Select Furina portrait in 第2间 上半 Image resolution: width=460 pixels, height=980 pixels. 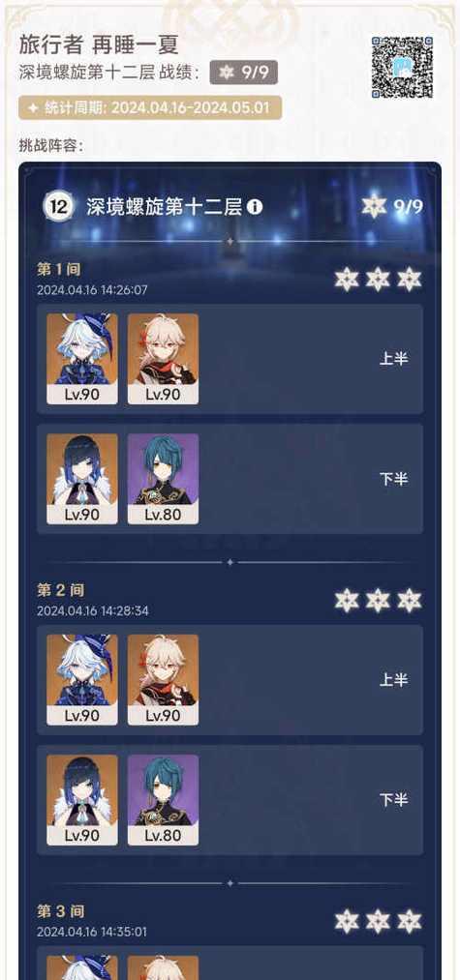coord(82,679)
